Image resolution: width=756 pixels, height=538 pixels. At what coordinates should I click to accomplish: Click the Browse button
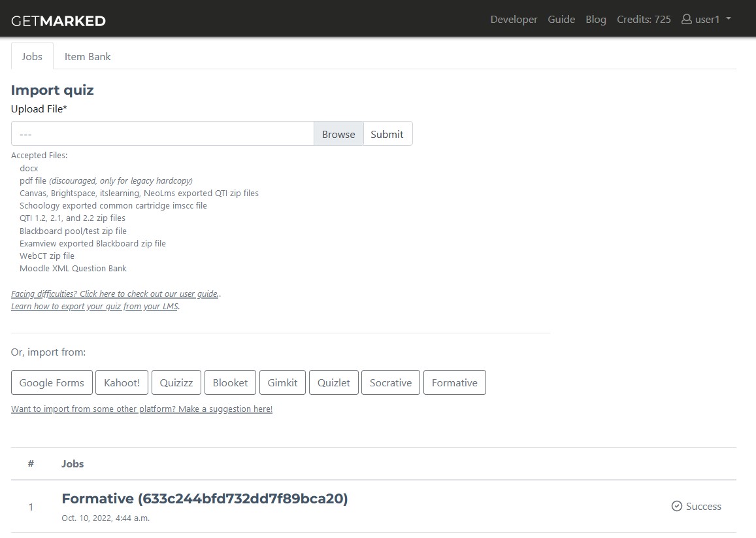click(x=338, y=133)
